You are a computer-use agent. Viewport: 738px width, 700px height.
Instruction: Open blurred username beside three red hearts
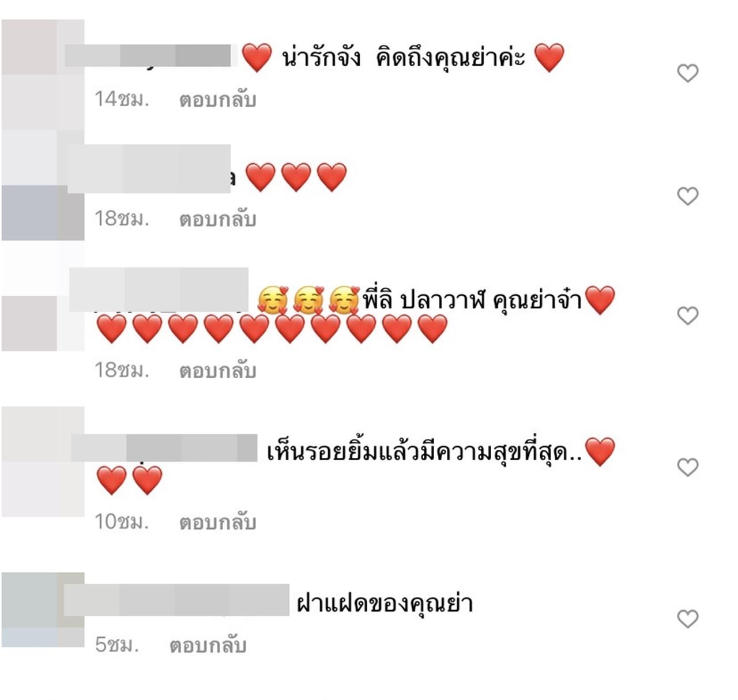(149, 168)
